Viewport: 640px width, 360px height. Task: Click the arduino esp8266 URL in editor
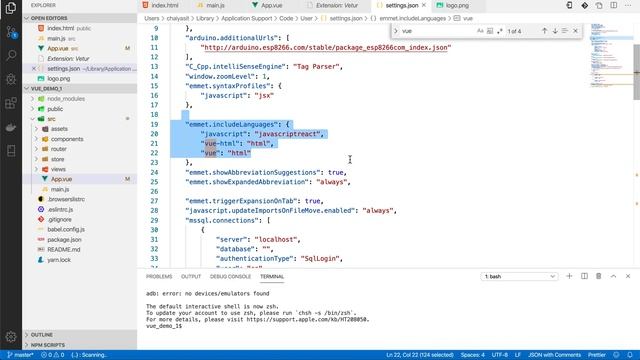click(325, 47)
